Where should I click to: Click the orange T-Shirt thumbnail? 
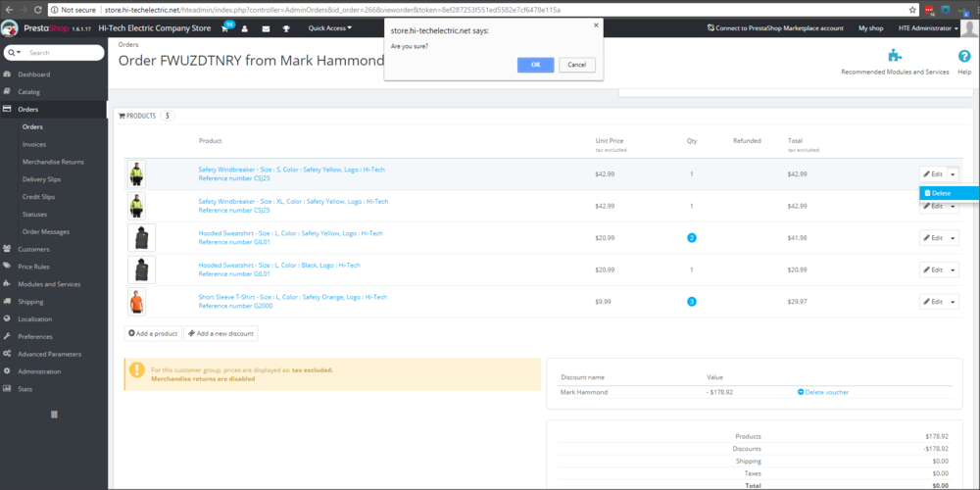click(x=136, y=302)
